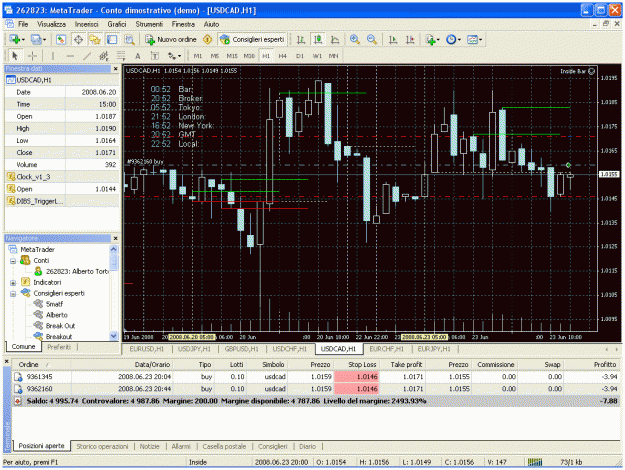Viewport: 625px width, 470px height.
Task: Switch to the EURUSD,H1 chart tab
Action: (x=146, y=349)
